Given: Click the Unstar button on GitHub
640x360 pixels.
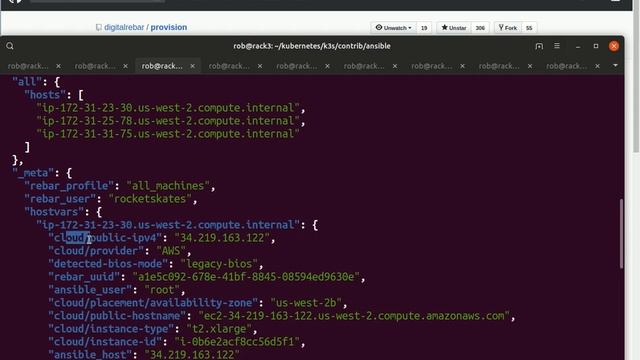Looking at the screenshot, I should tap(454, 27).
